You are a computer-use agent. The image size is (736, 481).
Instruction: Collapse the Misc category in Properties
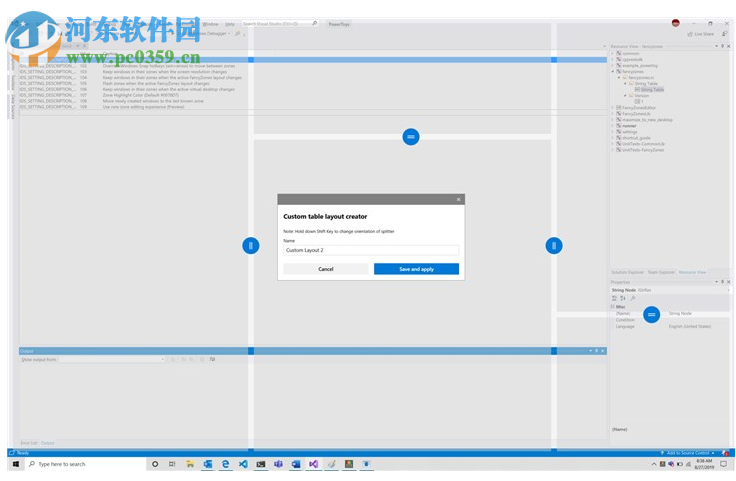(613, 307)
